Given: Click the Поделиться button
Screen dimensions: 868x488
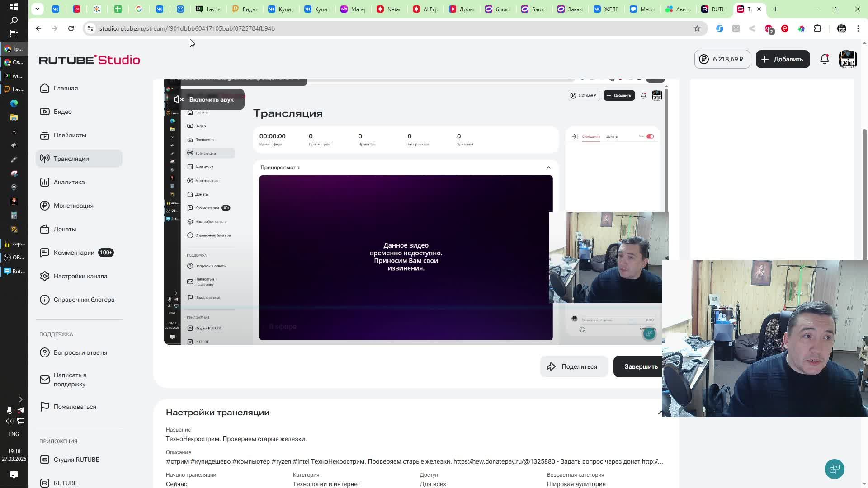Looking at the screenshot, I should click(x=573, y=366).
